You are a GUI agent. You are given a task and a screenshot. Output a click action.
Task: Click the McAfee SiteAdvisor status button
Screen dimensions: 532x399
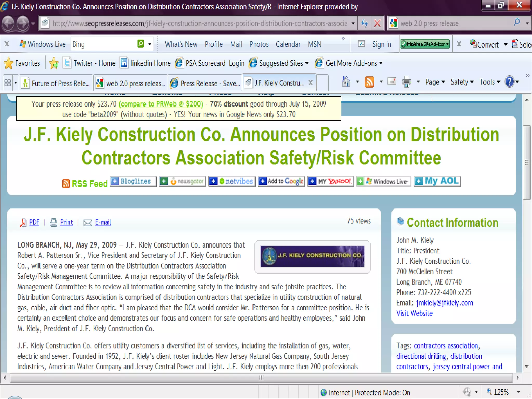tap(425, 44)
